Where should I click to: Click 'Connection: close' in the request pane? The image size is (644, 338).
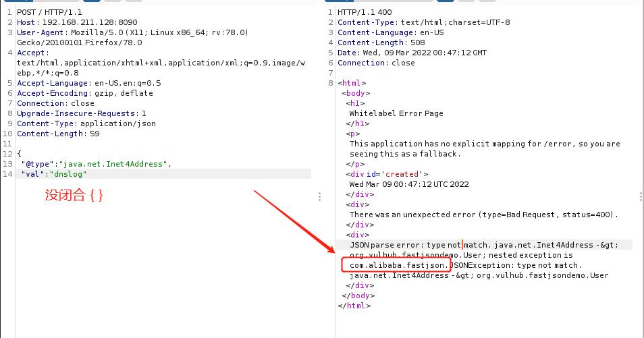55,103
